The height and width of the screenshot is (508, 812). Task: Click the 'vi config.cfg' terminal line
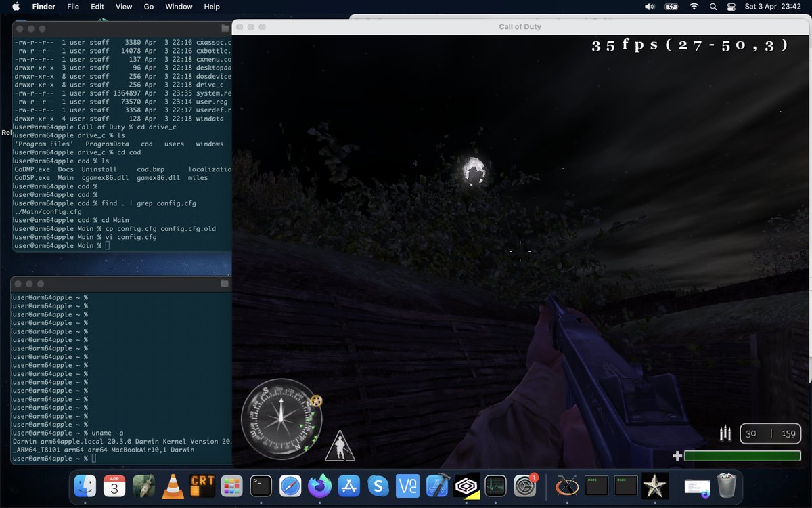click(85, 237)
